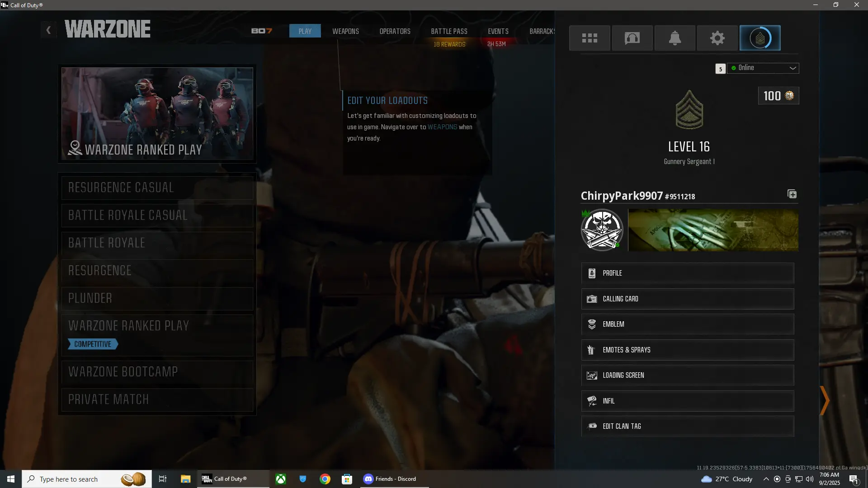
Task: Switch to the Weapons tab
Action: tap(345, 31)
